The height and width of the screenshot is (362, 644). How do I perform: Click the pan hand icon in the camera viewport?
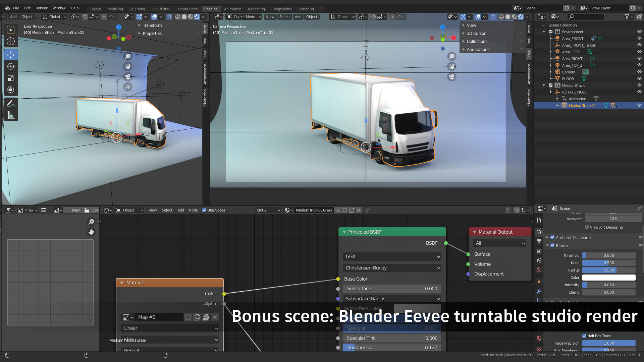point(452,66)
